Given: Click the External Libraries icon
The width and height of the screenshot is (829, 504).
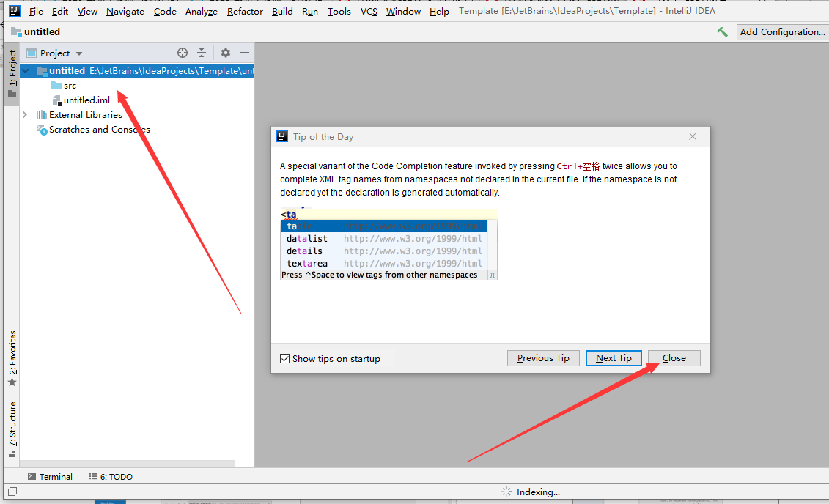Looking at the screenshot, I should [x=41, y=114].
